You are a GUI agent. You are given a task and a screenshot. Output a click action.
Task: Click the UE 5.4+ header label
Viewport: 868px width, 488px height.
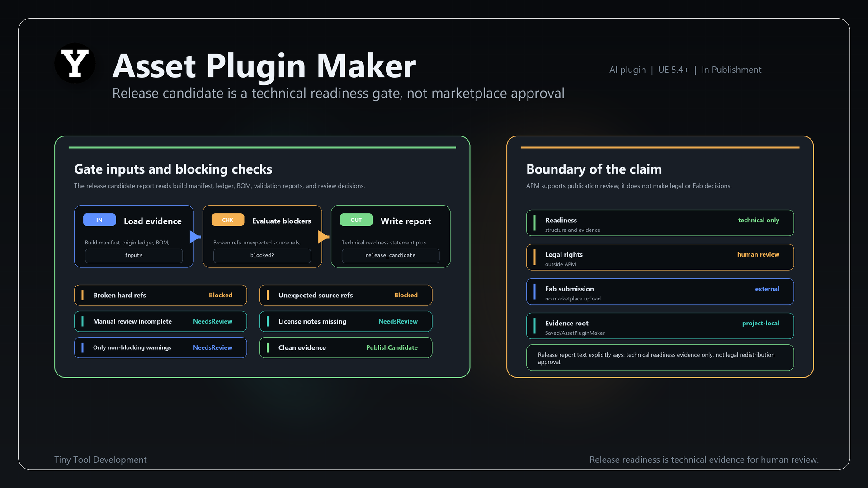click(x=673, y=70)
